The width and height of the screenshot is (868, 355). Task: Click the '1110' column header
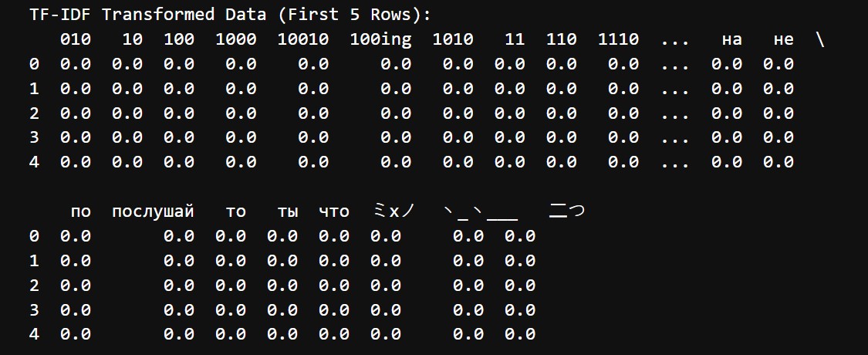pos(618,39)
